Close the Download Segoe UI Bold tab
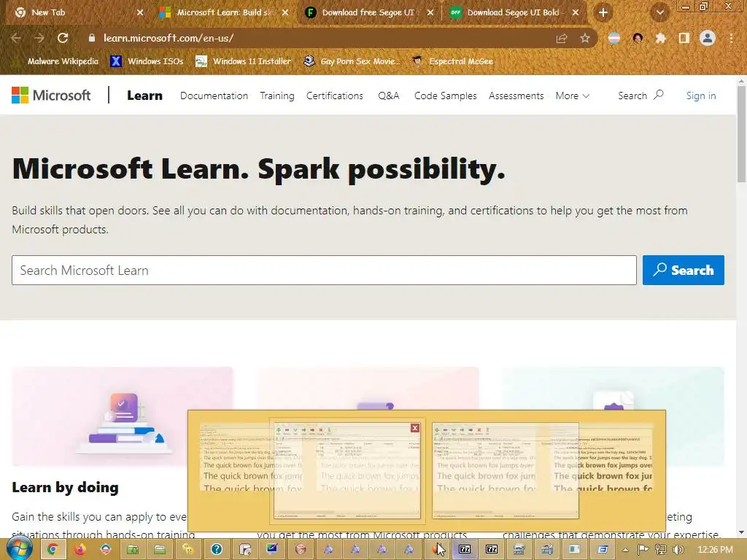 [x=576, y=13]
